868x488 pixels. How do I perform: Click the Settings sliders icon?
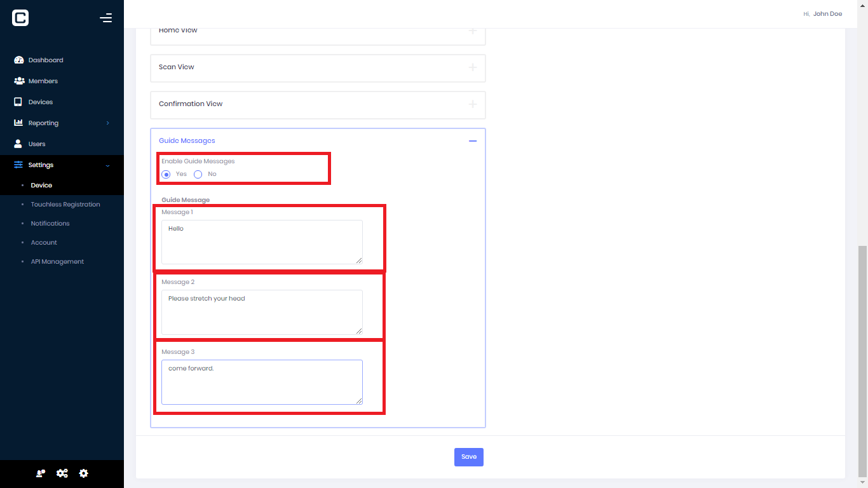point(18,165)
